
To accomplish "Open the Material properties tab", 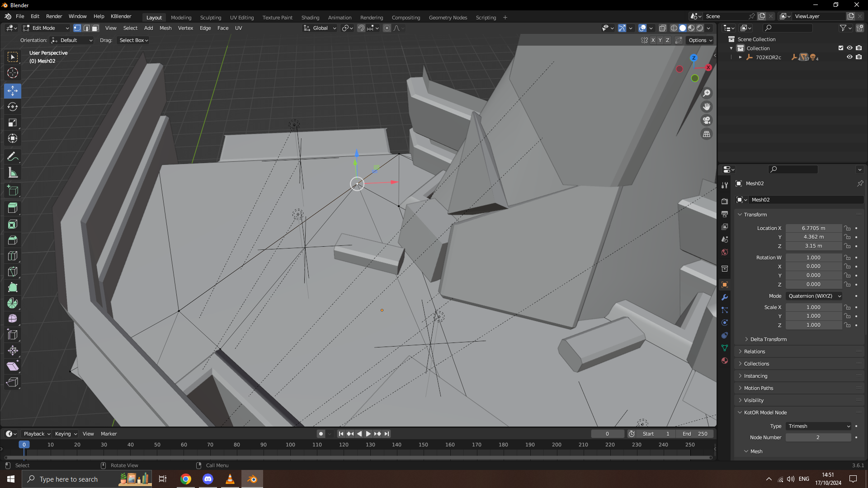I will coord(725,361).
